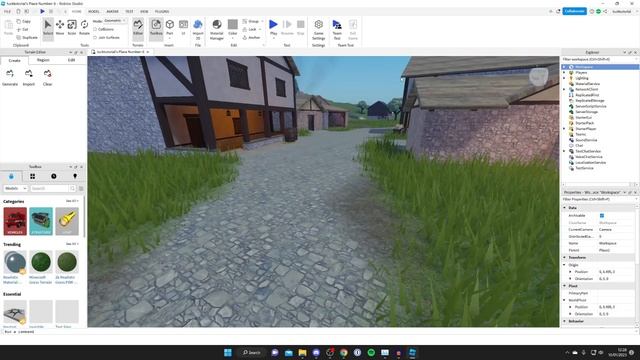The image size is (640, 360).
Task: Select the Minecraft Grass Terrain trending item
Action: pyautogui.click(x=41, y=267)
